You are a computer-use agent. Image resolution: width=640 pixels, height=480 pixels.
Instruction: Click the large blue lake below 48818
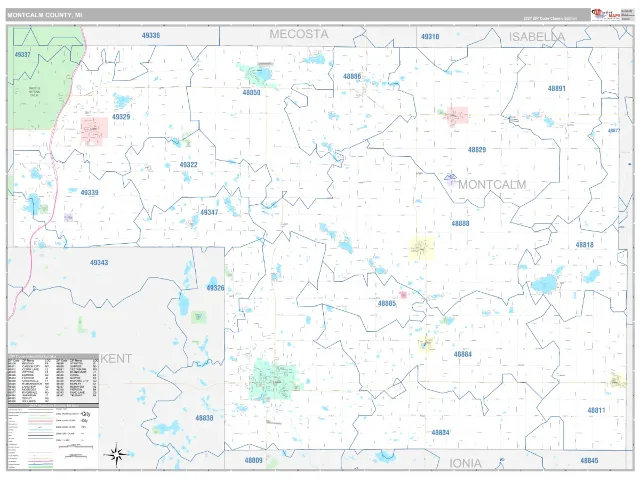coord(546,284)
